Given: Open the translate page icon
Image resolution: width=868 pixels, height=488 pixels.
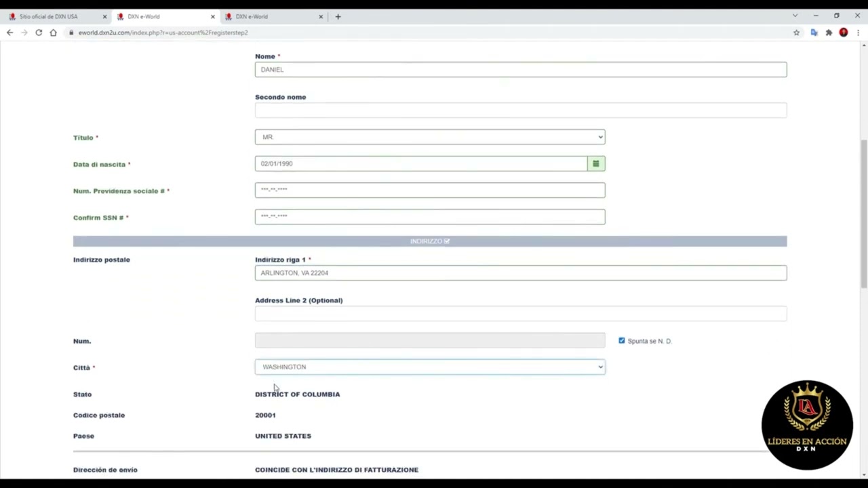Looking at the screenshot, I should [814, 33].
